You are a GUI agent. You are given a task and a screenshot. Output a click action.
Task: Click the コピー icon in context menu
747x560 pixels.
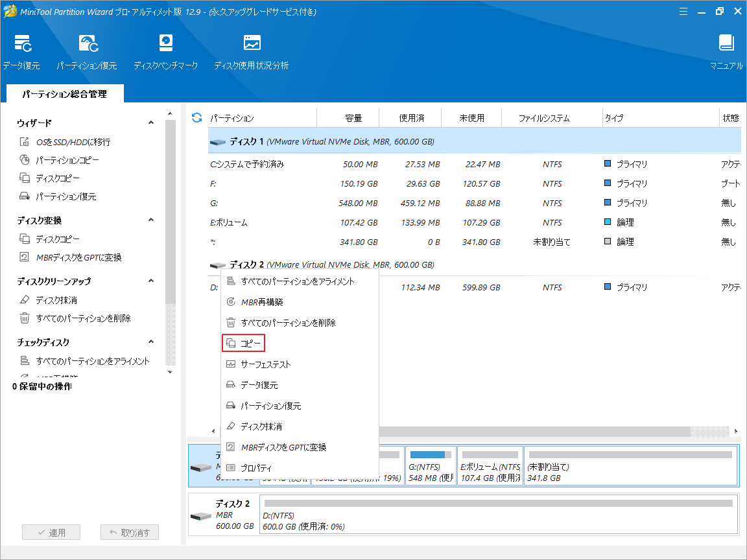tap(231, 344)
